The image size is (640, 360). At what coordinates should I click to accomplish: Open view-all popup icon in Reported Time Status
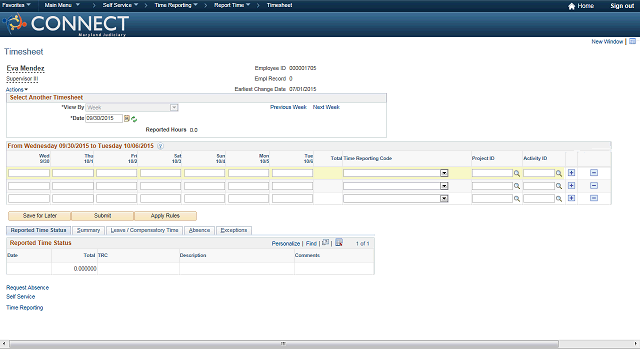tap(325, 242)
